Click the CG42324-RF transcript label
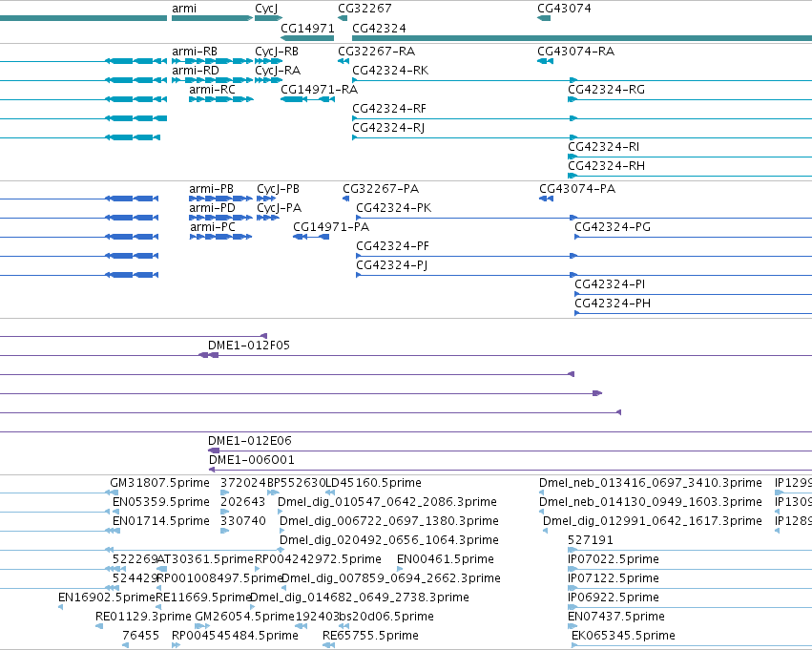Viewport: 812px width, 650px height. [x=389, y=109]
